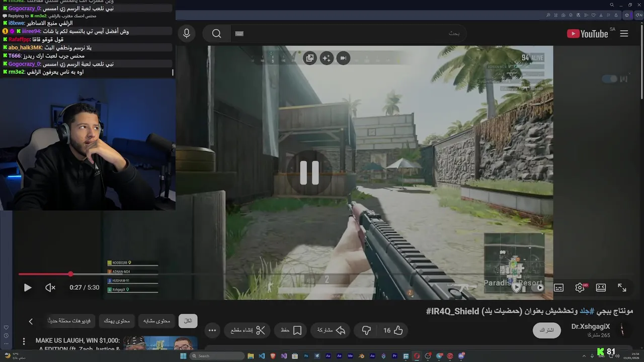Click the Windows taskbar Search box

pos(217,355)
